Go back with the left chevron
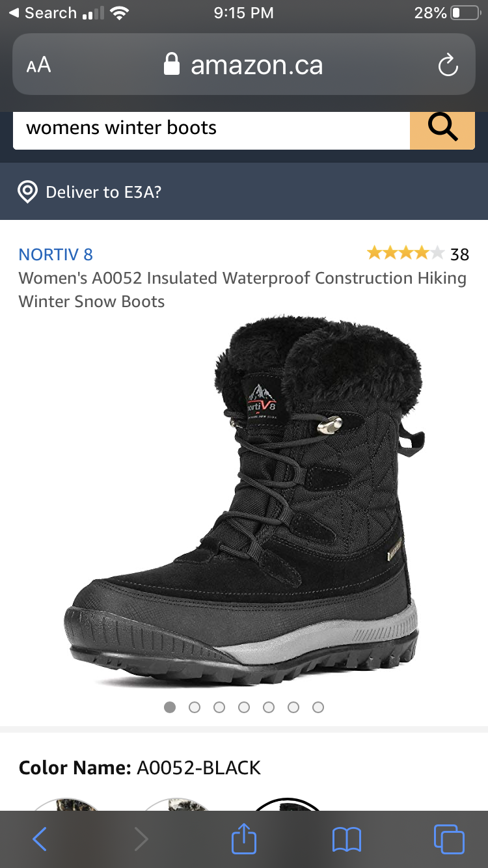The height and width of the screenshot is (868, 488). pyautogui.click(x=40, y=839)
